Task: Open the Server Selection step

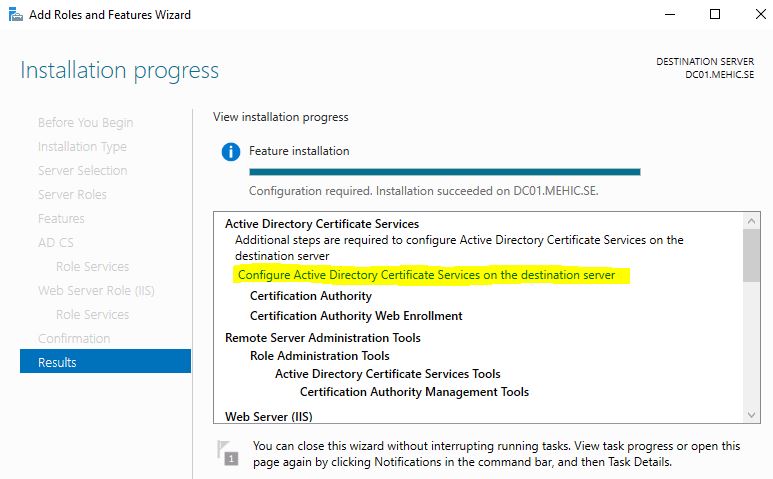Action: tap(82, 170)
